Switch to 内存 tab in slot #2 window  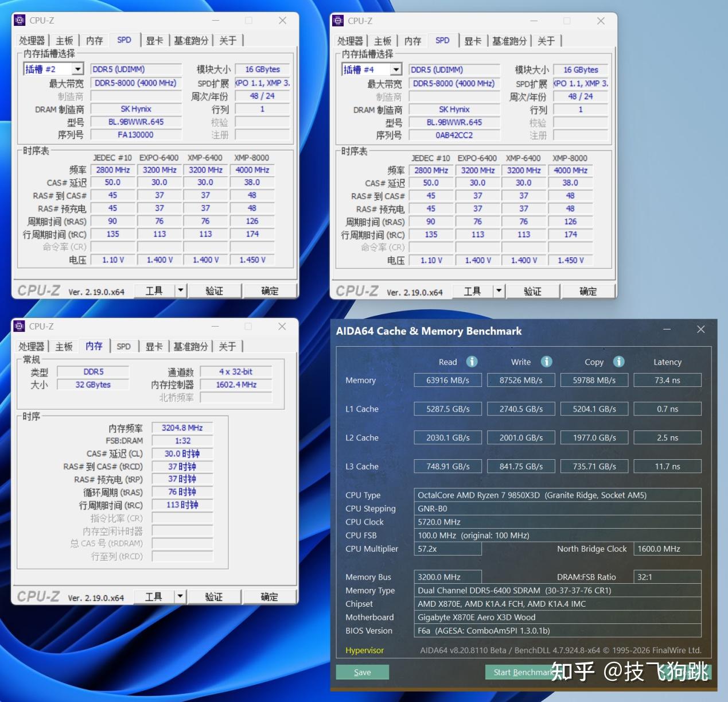94,40
